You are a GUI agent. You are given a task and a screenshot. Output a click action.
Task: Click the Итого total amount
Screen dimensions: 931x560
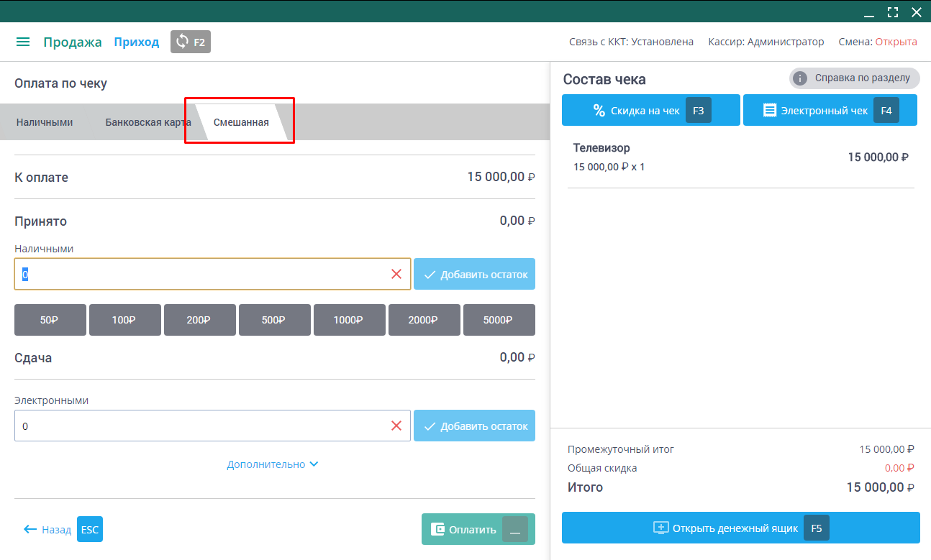tap(880, 487)
